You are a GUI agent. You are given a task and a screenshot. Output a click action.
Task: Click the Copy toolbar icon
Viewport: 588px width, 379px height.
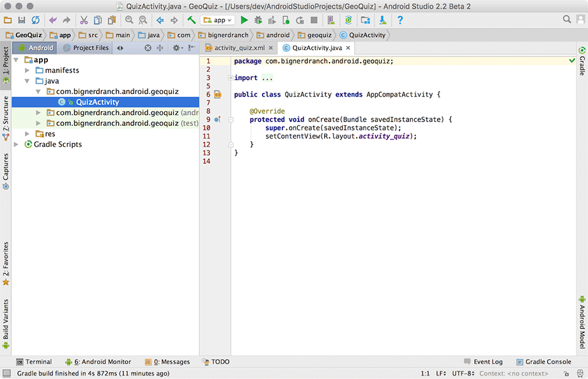(98, 20)
